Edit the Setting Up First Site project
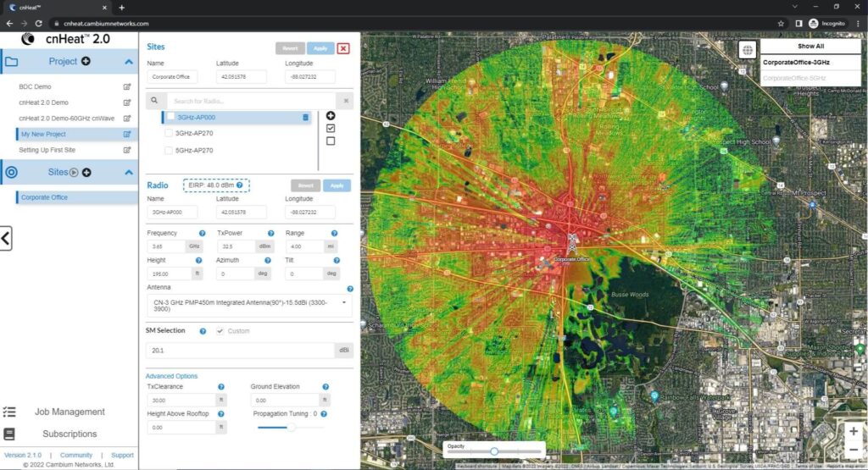This screenshot has height=470, width=868. click(x=127, y=150)
